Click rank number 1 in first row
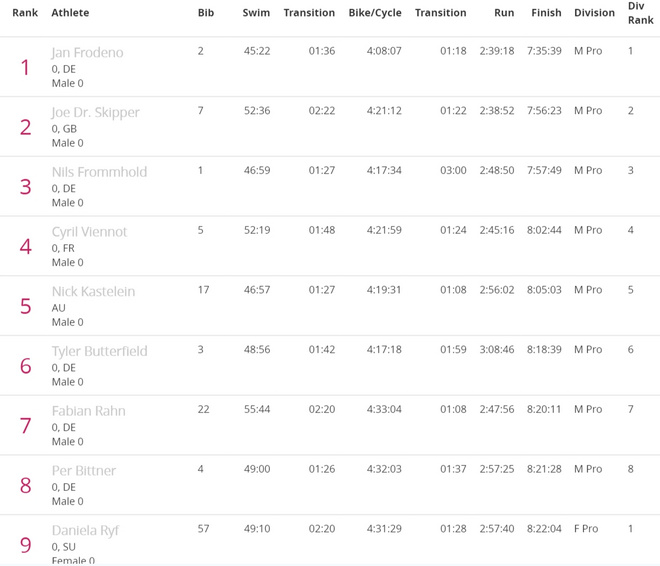 point(25,67)
